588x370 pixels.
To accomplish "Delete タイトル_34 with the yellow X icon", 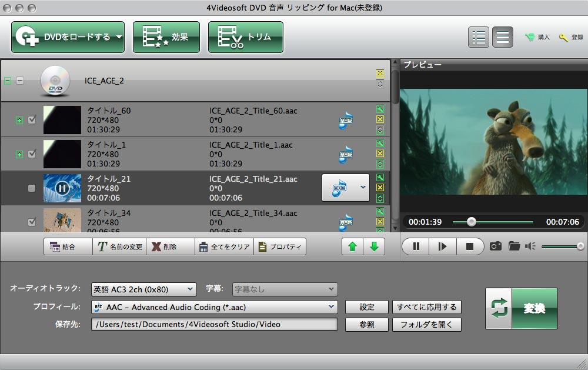I will [380, 221].
